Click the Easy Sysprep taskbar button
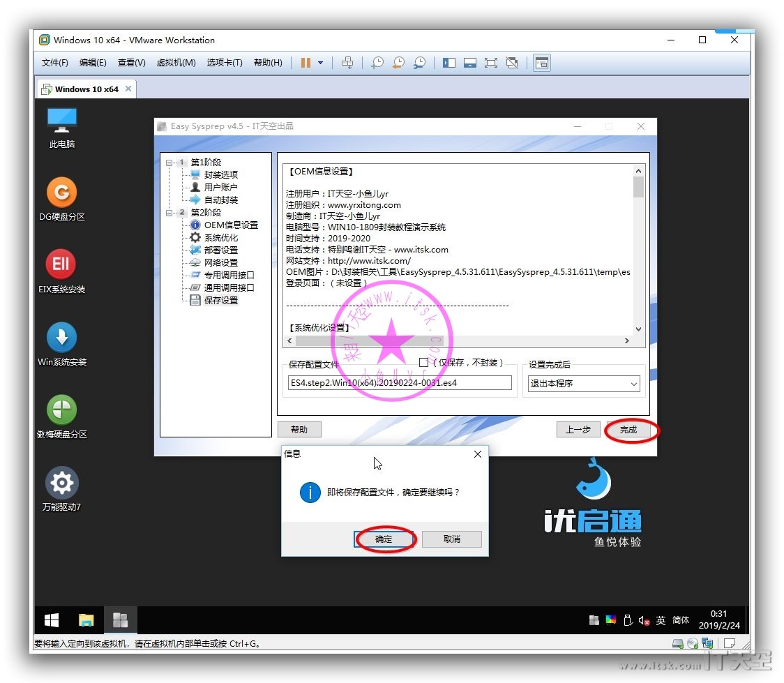 coord(120,620)
